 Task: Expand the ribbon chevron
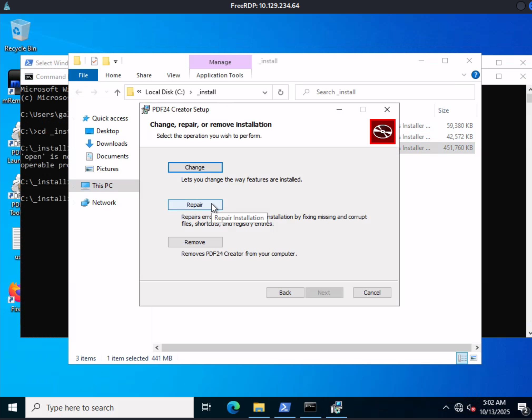(464, 75)
